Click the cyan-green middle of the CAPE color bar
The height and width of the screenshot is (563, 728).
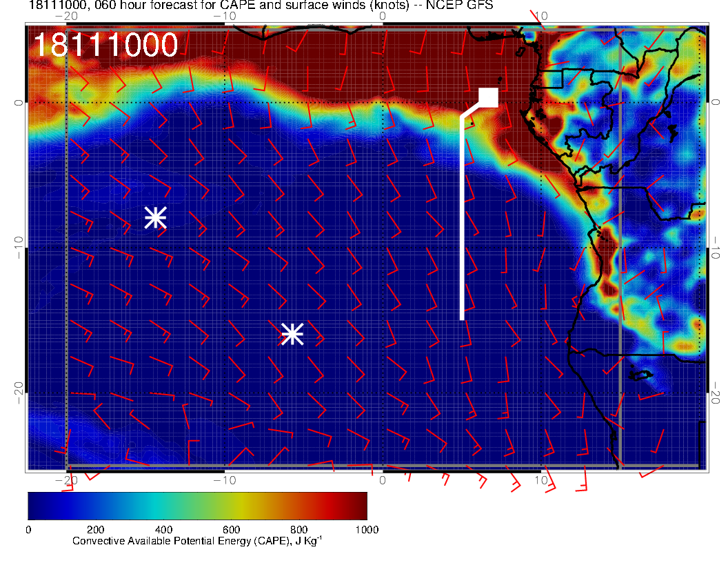(x=181, y=506)
